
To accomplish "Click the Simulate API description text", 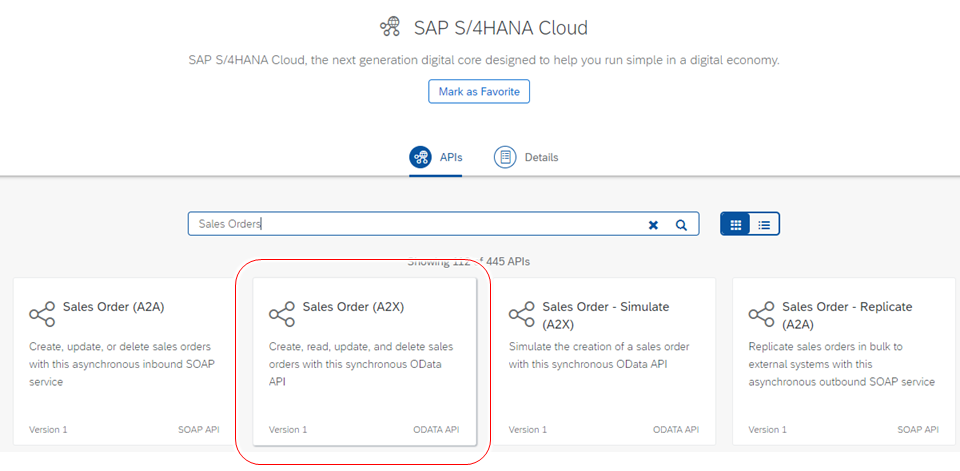I will (599, 355).
